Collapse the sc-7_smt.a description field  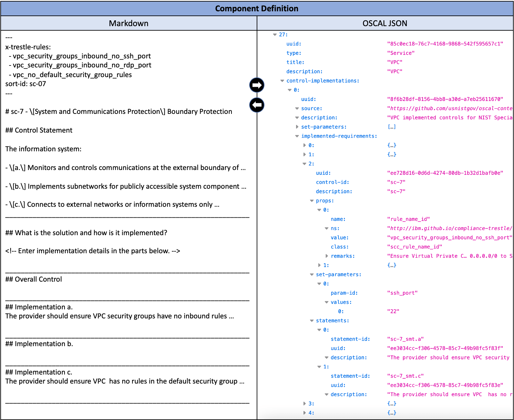(327, 357)
